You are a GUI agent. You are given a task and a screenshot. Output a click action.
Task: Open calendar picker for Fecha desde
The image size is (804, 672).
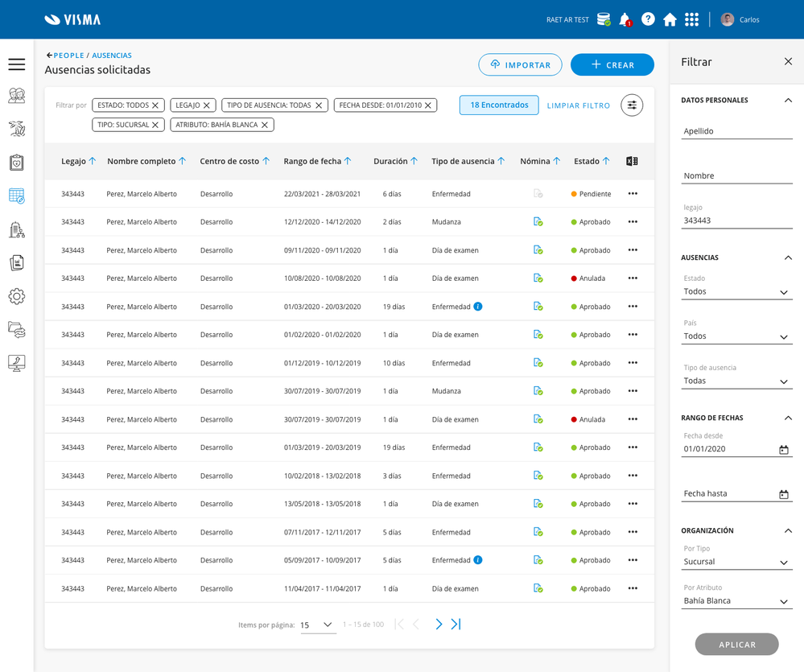pyautogui.click(x=784, y=450)
